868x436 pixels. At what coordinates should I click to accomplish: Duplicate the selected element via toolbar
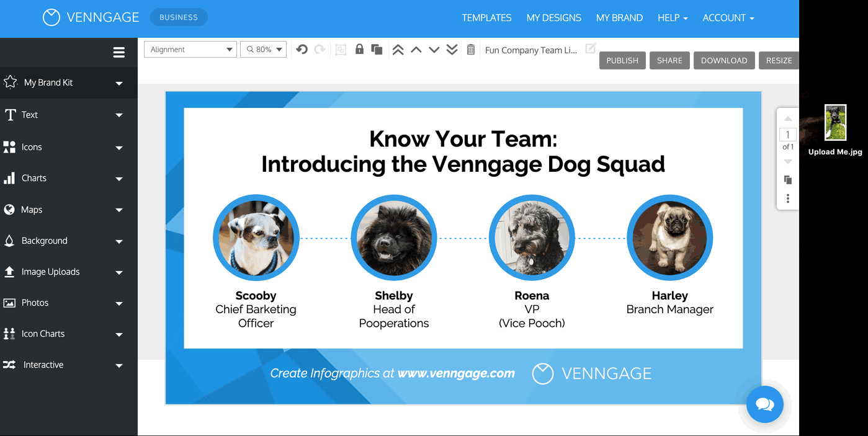[377, 50]
